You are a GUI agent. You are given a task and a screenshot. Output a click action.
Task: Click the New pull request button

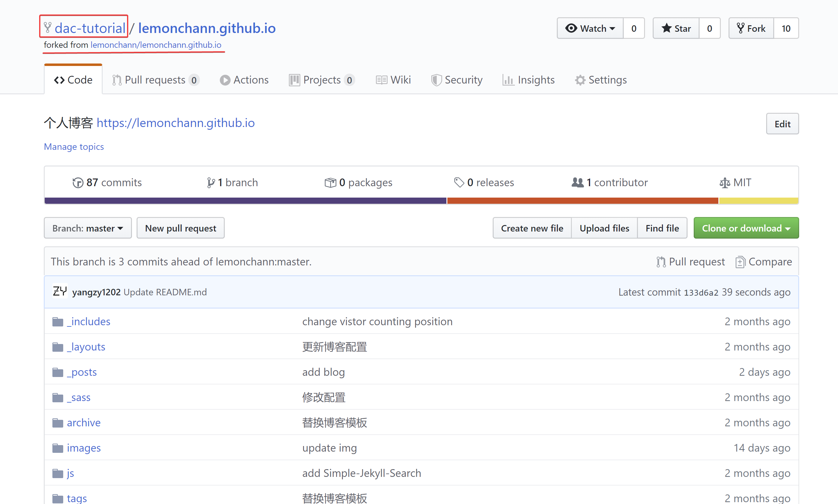[x=179, y=228]
